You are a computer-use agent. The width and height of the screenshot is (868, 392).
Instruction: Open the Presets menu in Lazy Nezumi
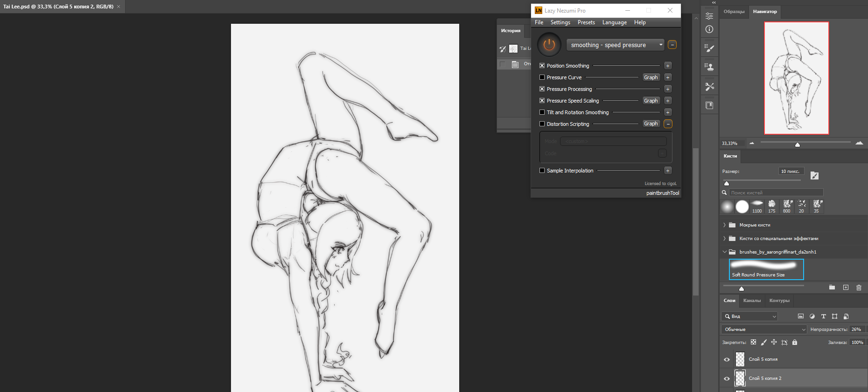click(x=586, y=22)
